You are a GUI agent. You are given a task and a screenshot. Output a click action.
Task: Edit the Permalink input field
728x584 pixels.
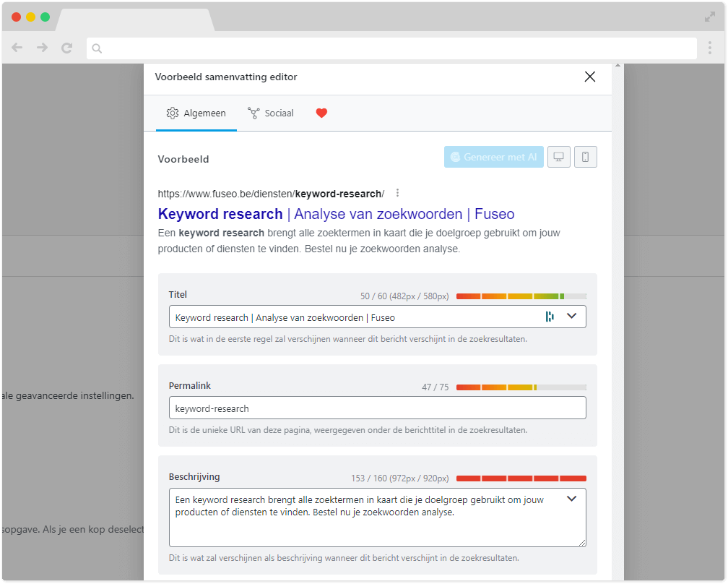378,408
